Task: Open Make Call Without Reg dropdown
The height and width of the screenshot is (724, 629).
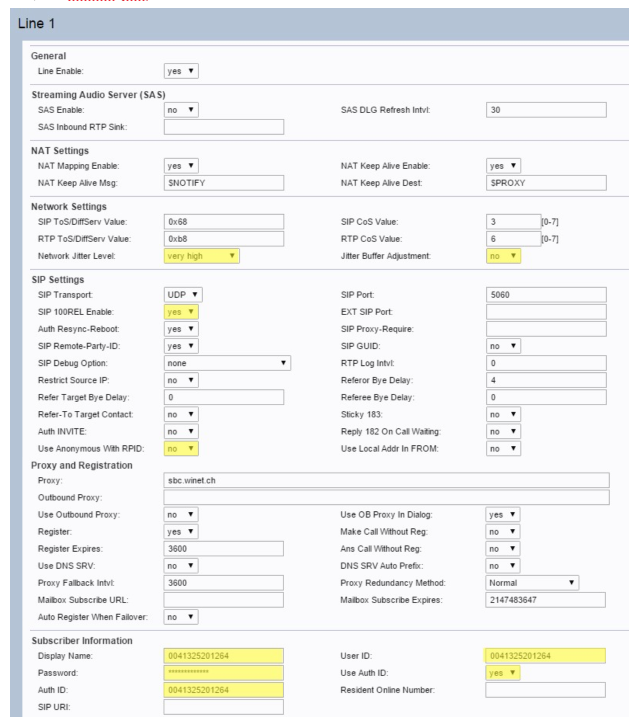Action: point(502,531)
